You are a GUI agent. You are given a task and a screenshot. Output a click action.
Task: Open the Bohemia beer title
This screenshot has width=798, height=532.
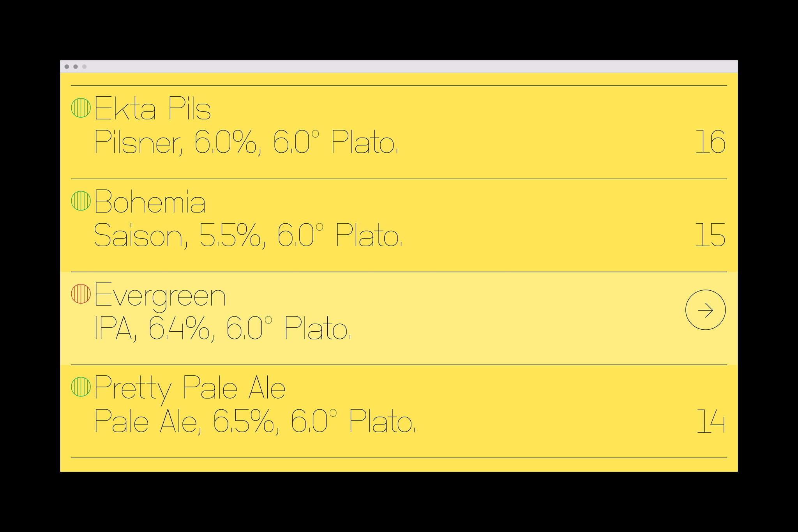pyautogui.click(x=150, y=201)
